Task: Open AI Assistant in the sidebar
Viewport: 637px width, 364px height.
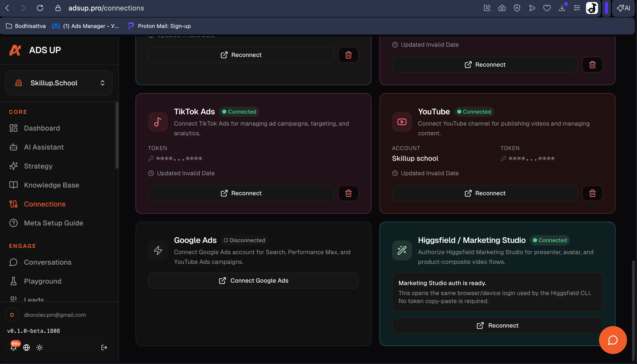Action: (x=36, y=147)
